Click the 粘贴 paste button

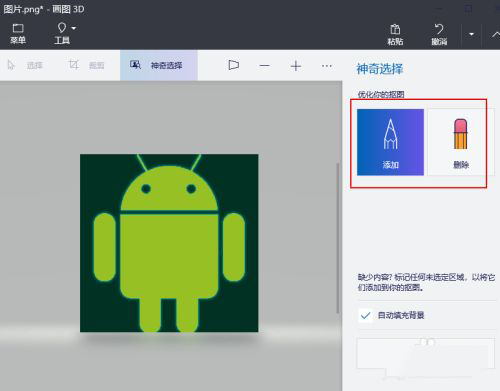point(395,34)
